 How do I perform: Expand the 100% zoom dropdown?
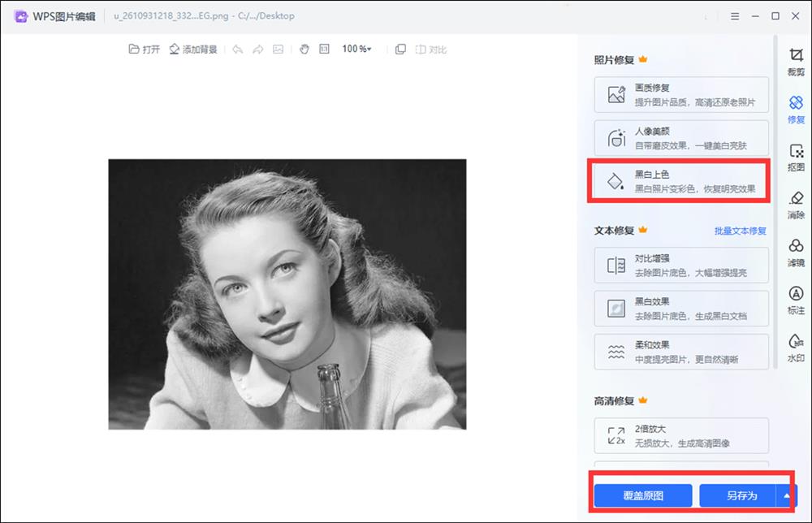[x=356, y=50]
